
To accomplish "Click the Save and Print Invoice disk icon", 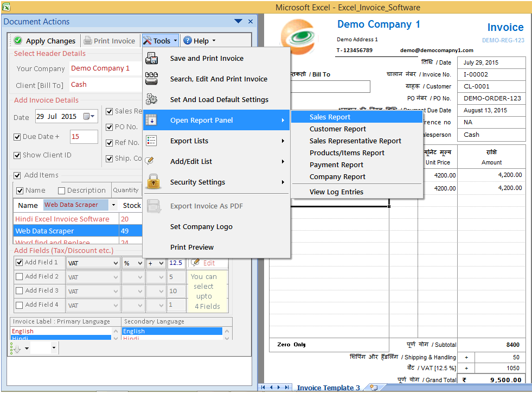I will coord(151,58).
